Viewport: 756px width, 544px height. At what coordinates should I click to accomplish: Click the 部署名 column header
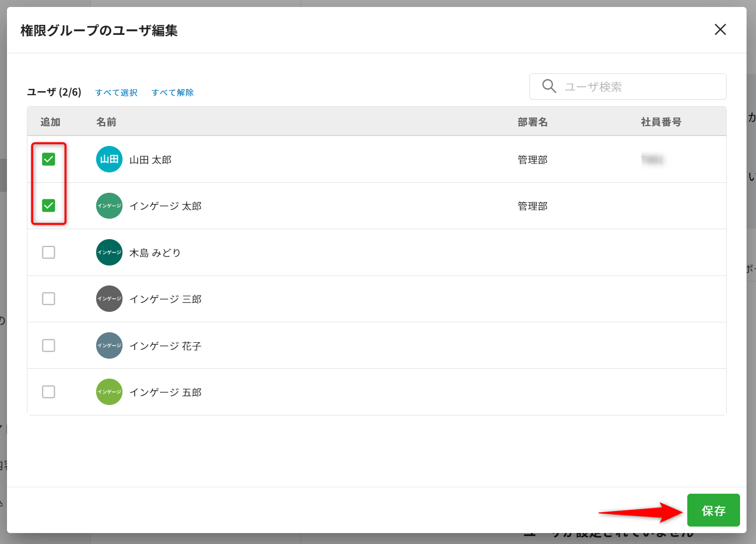(x=532, y=122)
